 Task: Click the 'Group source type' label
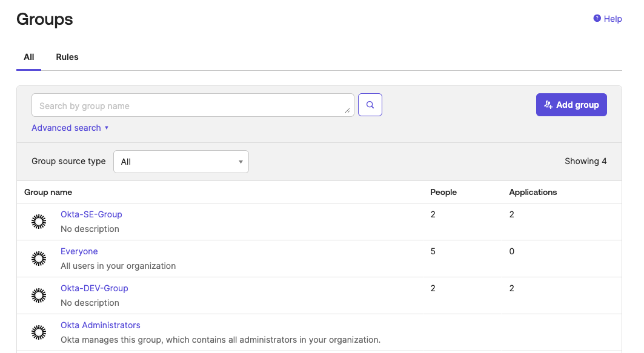tap(68, 161)
